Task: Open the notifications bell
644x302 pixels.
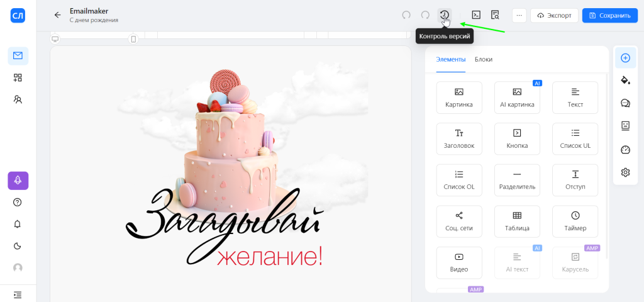Action: coord(18,224)
